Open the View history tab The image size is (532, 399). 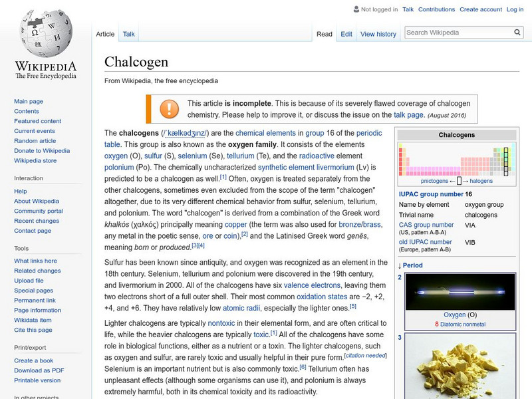coord(378,34)
